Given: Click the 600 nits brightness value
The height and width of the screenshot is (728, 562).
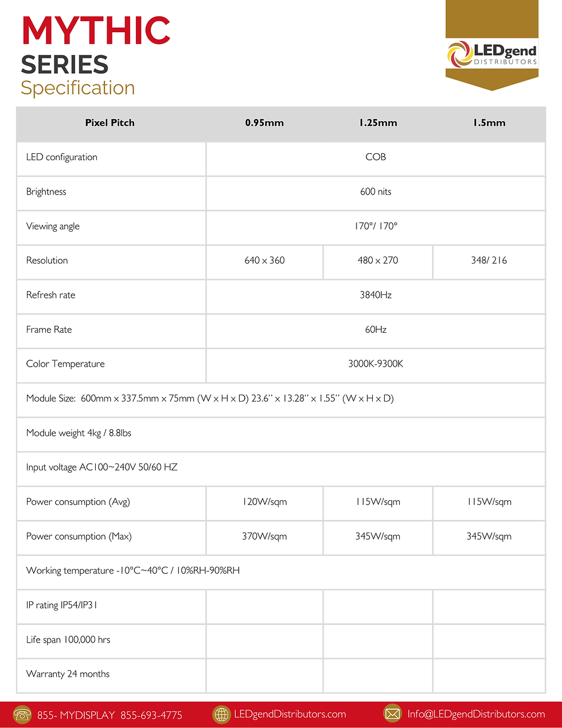Looking at the screenshot, I should 376,192.
